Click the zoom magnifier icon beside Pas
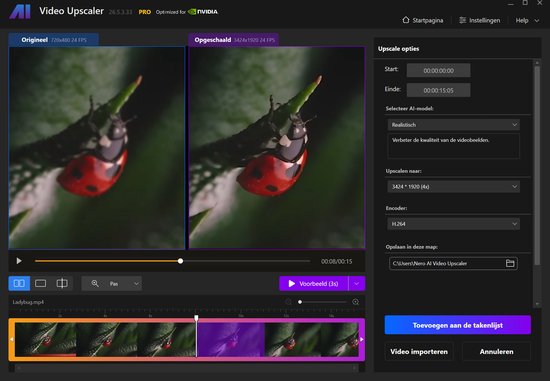The image size is (550, 381). 95,283
